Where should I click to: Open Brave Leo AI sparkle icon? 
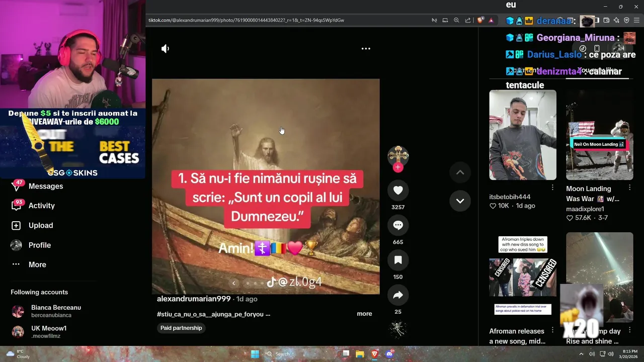tap(616, 20)
